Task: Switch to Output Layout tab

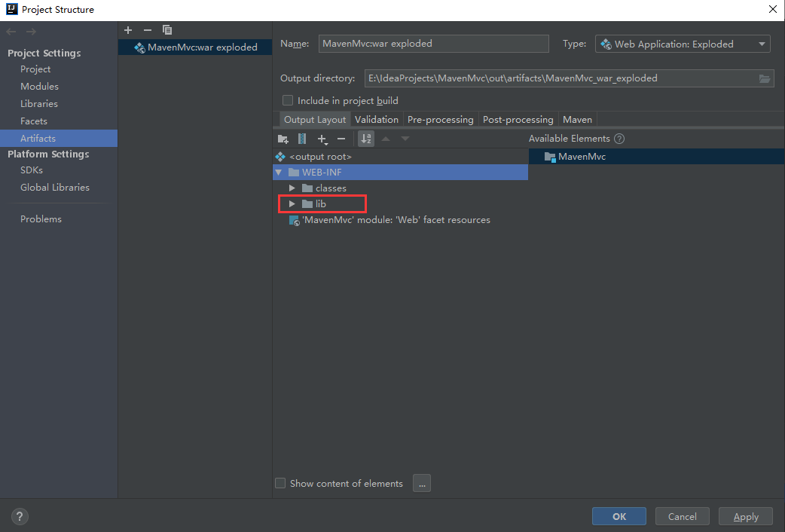Action: [314, 120]
